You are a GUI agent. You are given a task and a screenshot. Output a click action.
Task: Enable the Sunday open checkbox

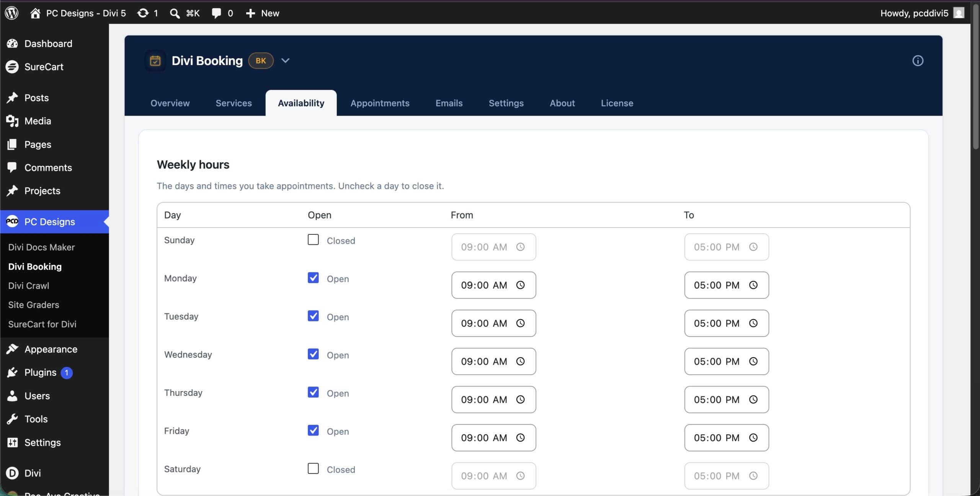(313, 240)
